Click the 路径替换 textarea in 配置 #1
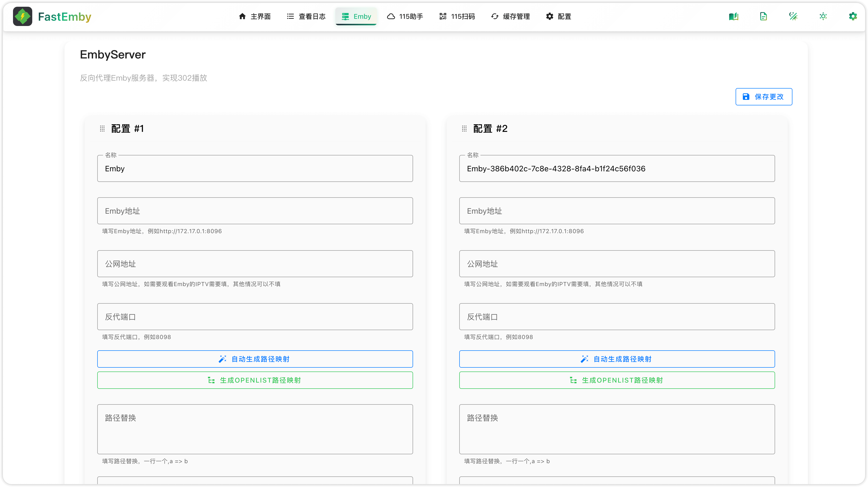The height and width of the screenshot is (487, 868). (255, 429)
